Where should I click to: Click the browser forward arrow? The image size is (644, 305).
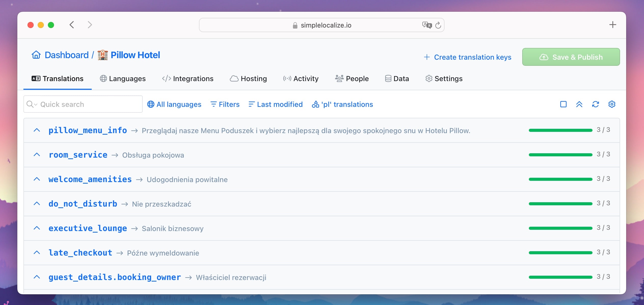(x=90, y=25)
